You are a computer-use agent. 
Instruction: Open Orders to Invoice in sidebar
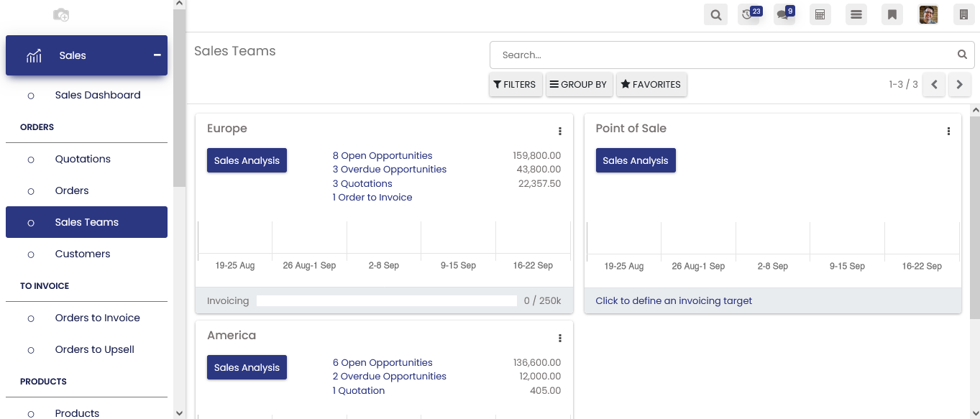tap(97, 318)
